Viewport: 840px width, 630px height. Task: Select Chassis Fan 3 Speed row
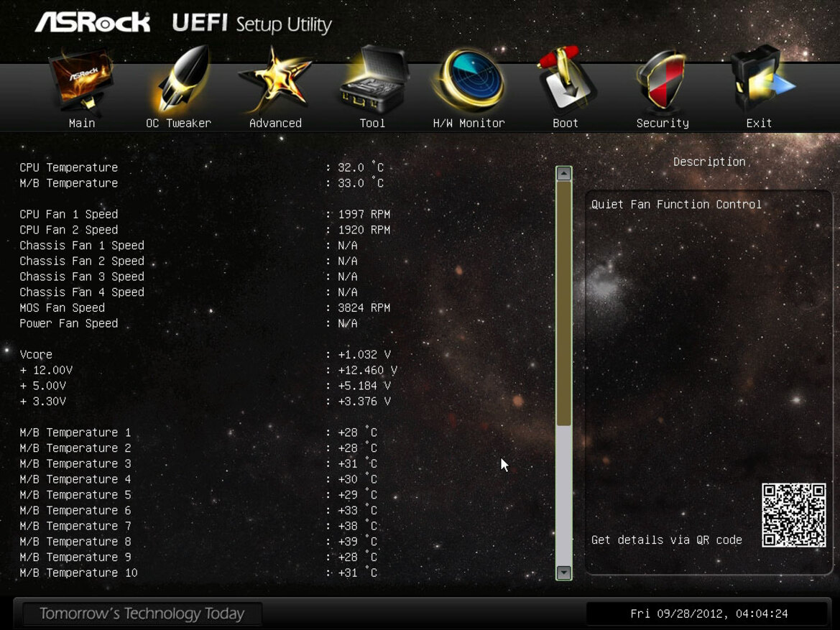[x=188, y=277]
